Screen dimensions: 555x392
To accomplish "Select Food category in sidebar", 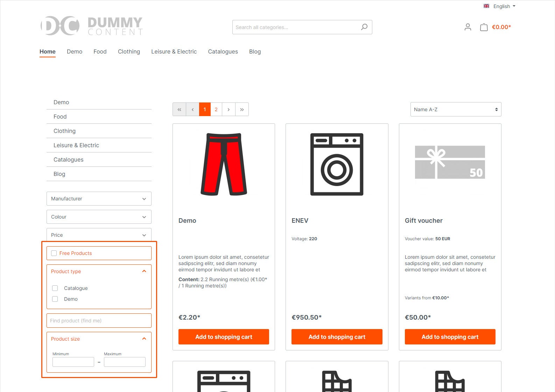I will click(99, 116).
